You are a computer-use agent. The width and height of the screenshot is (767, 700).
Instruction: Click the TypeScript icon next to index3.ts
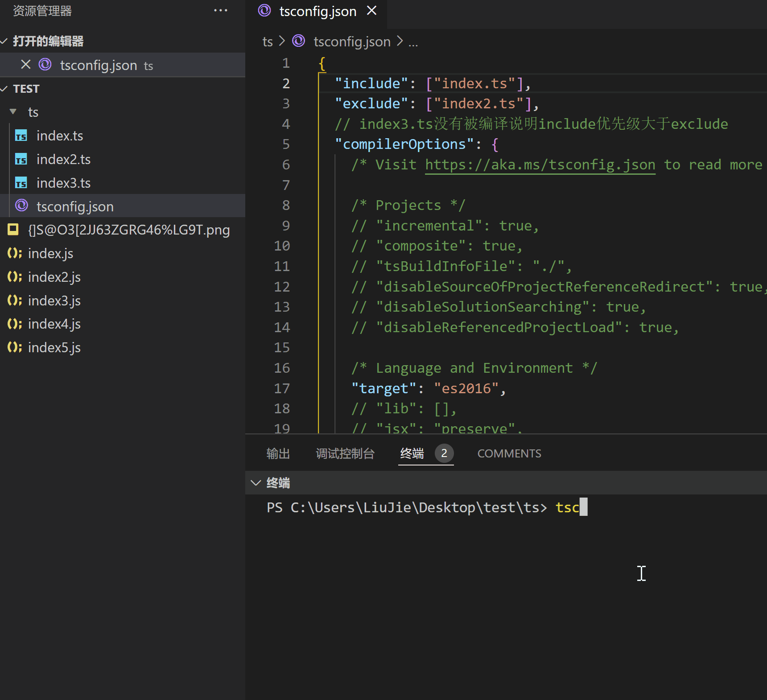(x=21, y=183)
